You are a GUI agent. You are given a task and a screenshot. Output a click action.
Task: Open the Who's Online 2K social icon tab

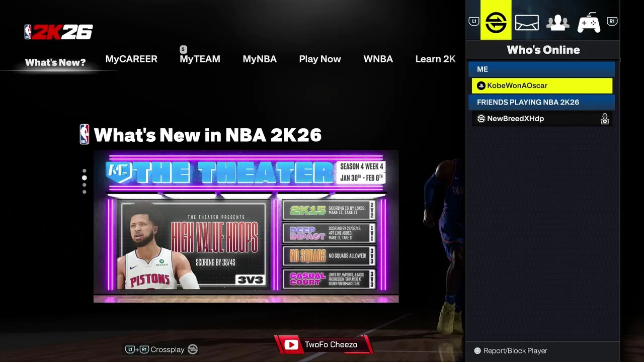(x=496, y=23)
